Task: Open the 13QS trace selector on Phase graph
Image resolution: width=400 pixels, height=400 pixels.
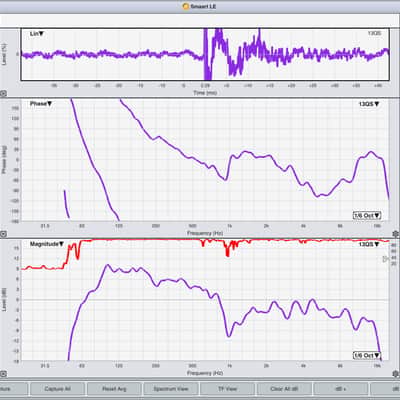Action: click(x=369, y=104)
